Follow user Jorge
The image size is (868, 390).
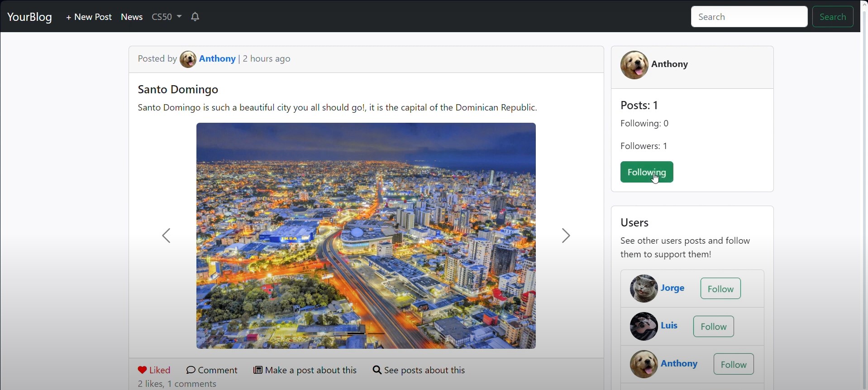(720, 289)
